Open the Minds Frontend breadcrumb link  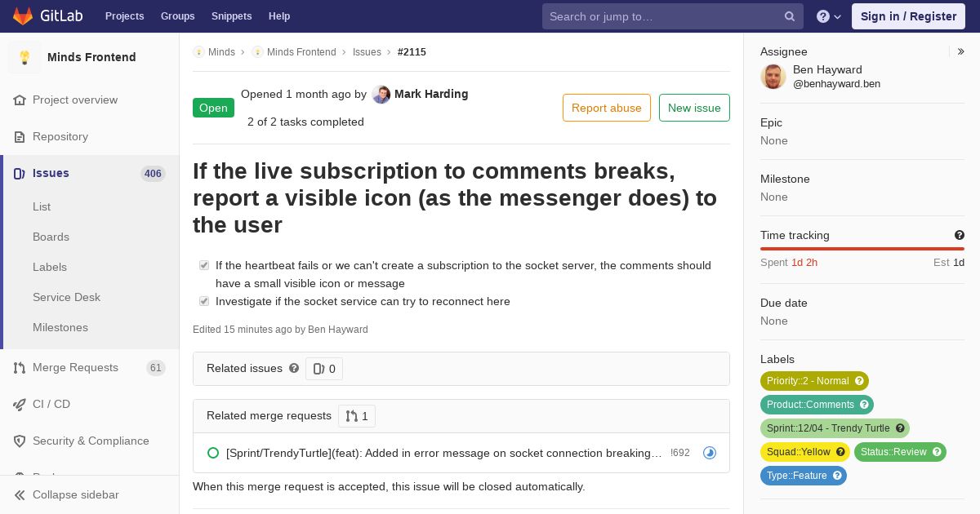point(301,52)
